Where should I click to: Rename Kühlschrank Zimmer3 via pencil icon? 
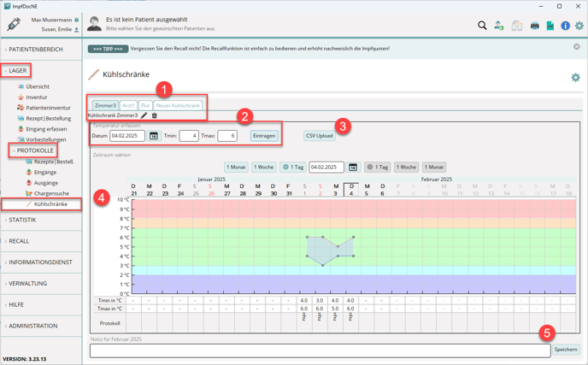click(144, 115)
